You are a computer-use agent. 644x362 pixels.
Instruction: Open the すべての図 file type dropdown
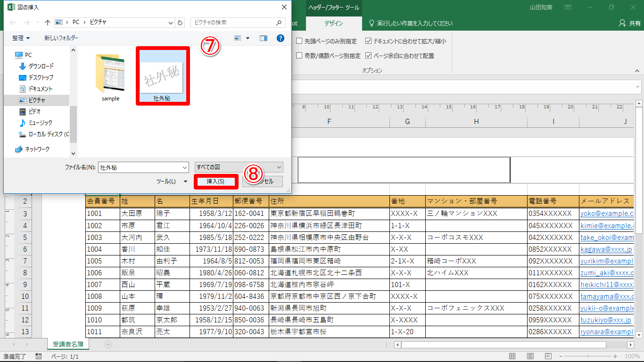coord(239,167)
